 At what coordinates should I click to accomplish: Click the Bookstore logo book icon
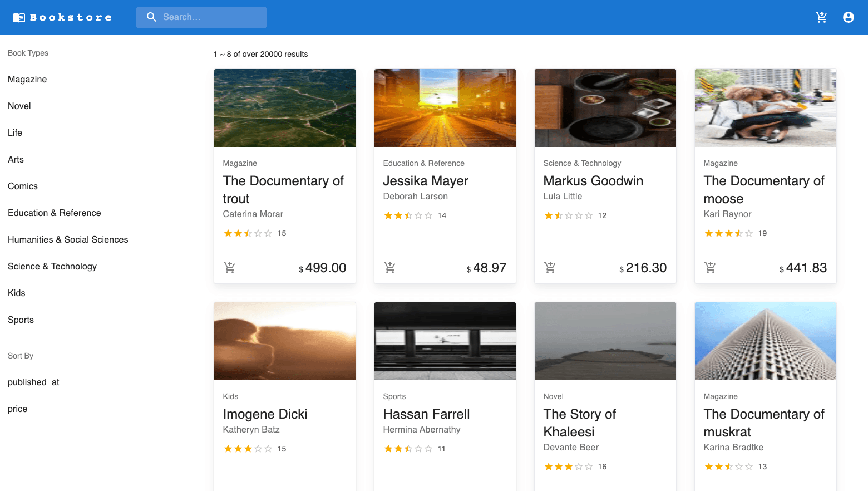click(x=19, y=18)
